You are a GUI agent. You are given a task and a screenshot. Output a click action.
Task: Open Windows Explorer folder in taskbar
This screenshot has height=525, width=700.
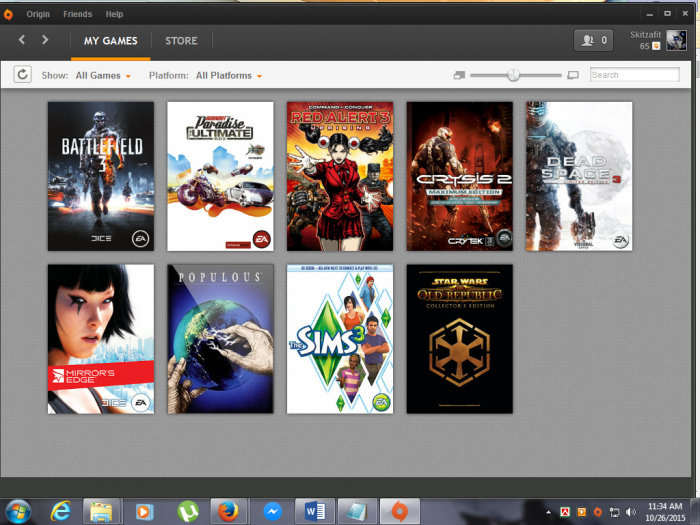(x=101, y=512)
